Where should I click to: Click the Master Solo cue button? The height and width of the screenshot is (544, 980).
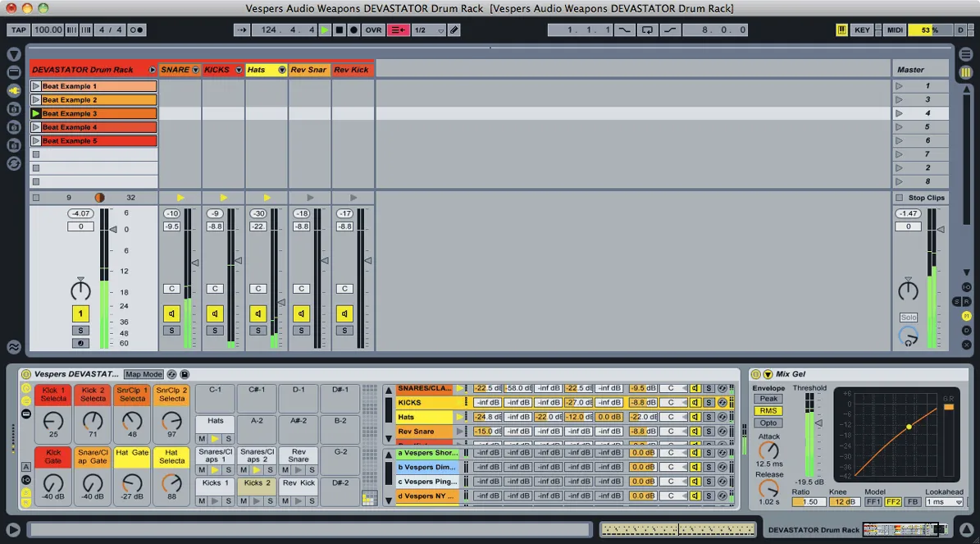(908, 318)
